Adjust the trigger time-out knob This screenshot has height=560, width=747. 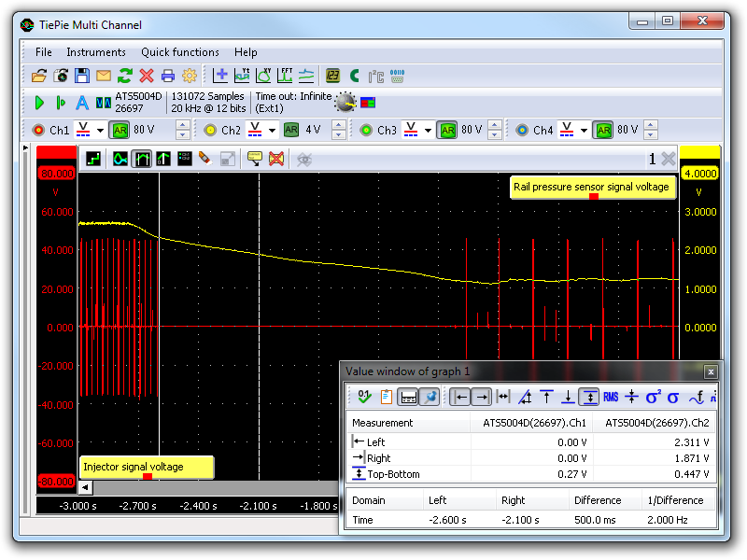(345, 103)
